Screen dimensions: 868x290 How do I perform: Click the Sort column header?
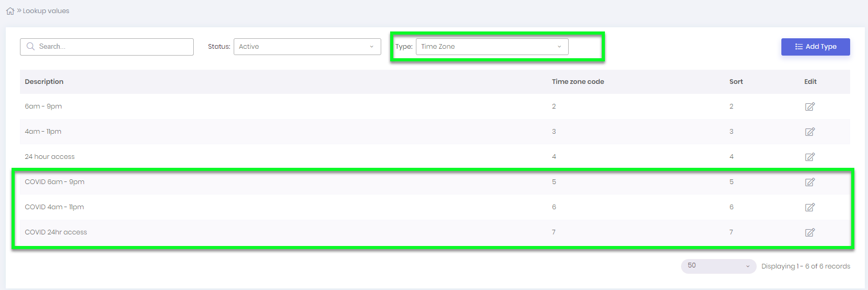coord(736,82)
